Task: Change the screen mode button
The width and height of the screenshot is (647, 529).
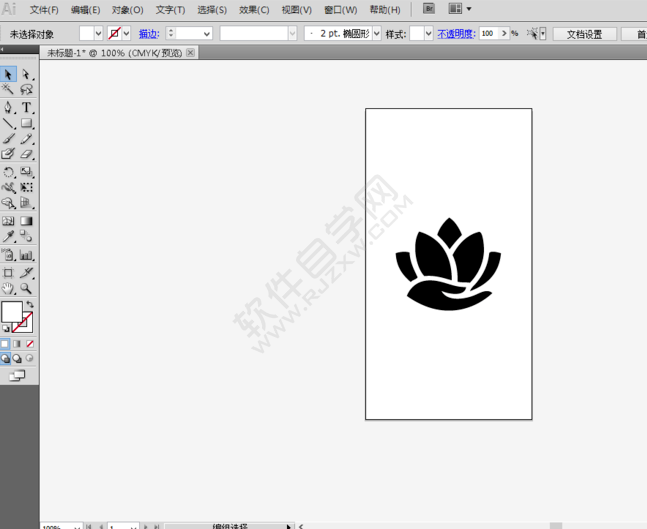Action: (x=17, y=375)
